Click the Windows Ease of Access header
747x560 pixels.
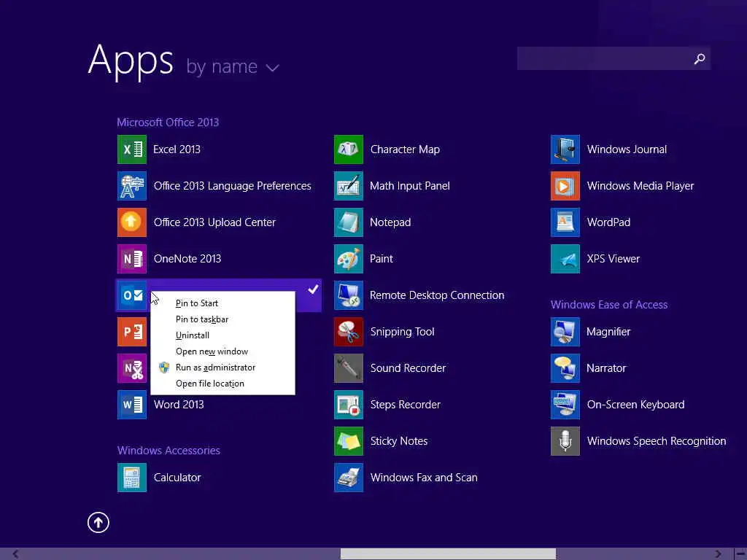609,305
